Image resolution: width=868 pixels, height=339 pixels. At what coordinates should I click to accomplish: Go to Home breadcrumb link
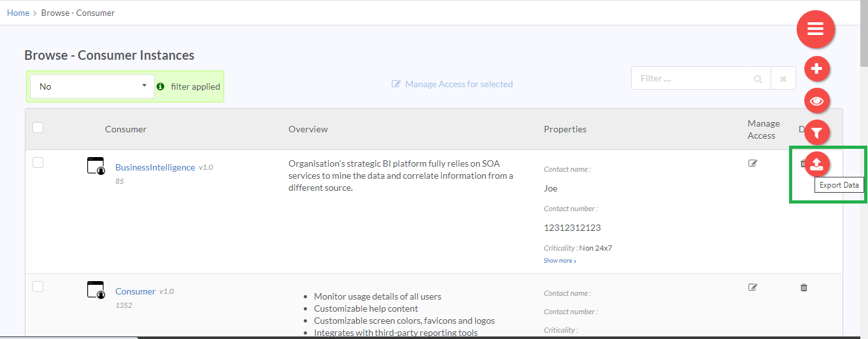tap(18, 13)
